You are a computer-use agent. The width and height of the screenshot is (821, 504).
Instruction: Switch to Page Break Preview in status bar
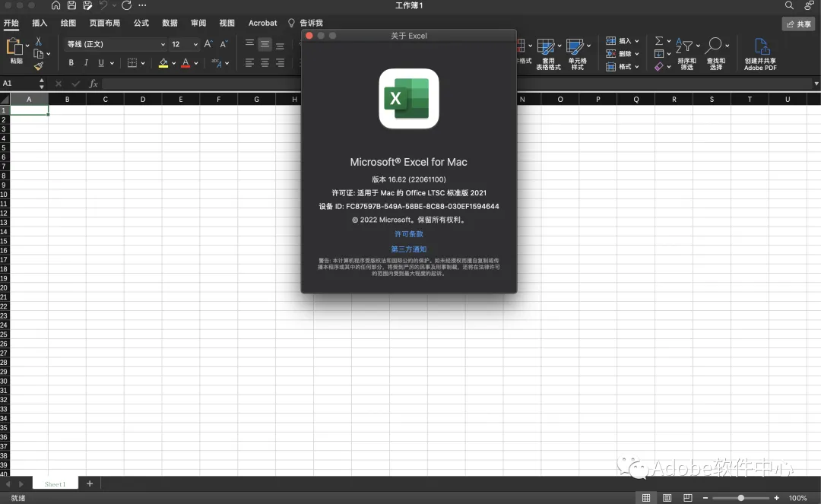[x=687, y=498]
